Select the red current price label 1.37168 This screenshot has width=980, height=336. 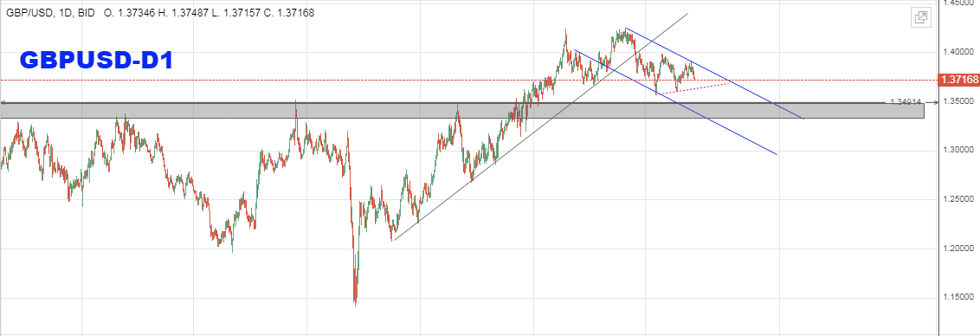coord(958,80)
